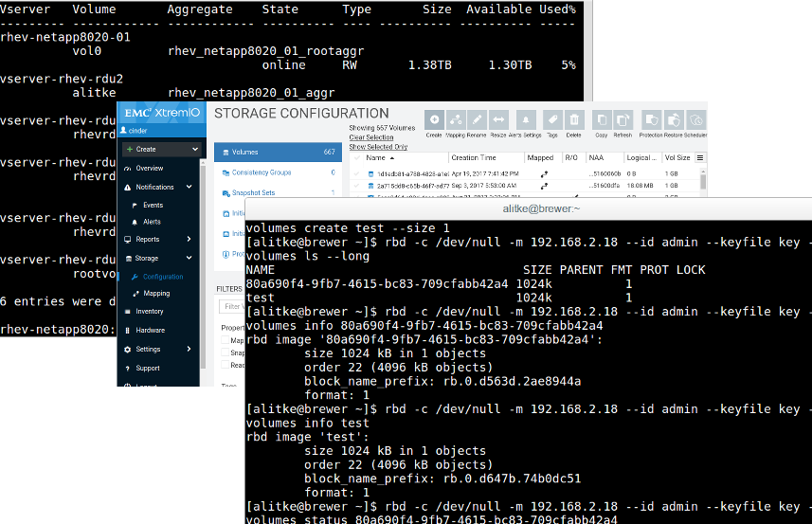Click 'block_name_prefix: rb.0.d563d.2ae8944a' terminal line

(x=442, y=382)
